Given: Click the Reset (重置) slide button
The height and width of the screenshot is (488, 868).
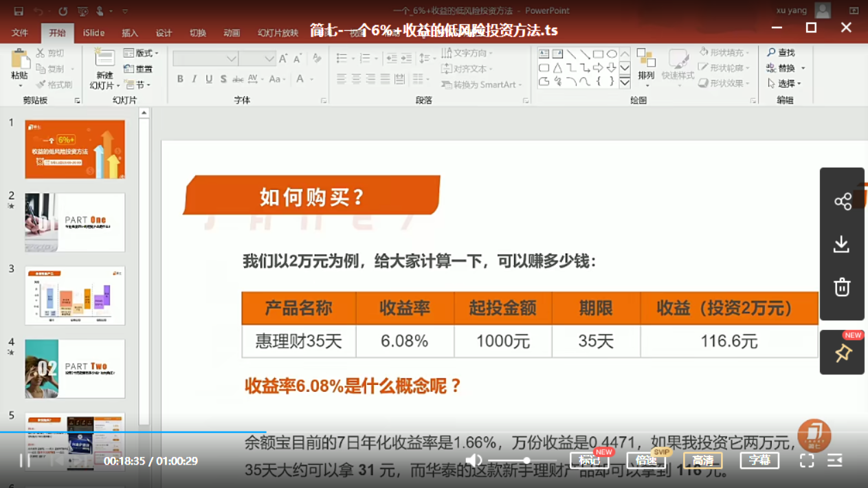Looking at the screenshot, I should [138, 69].
